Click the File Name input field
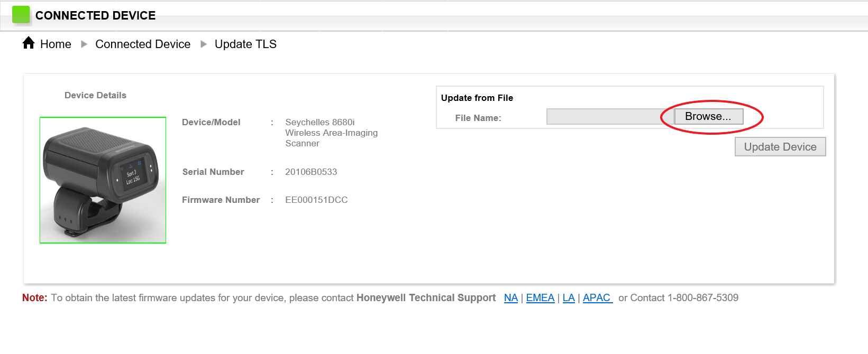The image size is (868, 354). coord(610,116)
